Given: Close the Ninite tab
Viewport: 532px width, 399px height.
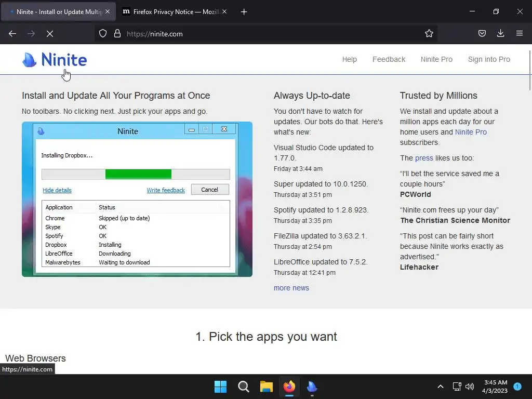Looking at the screenshot, I should pos(107,11).
